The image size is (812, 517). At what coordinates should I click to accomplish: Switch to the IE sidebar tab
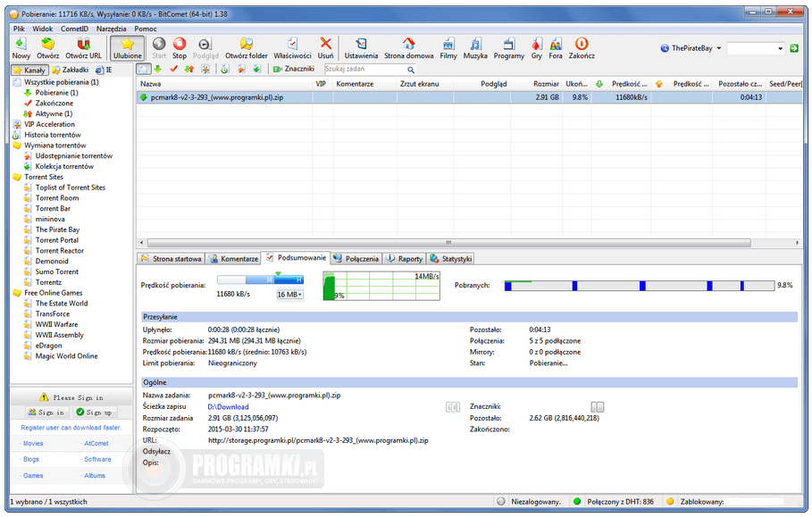pyautogui.click(x=105, y=70)
